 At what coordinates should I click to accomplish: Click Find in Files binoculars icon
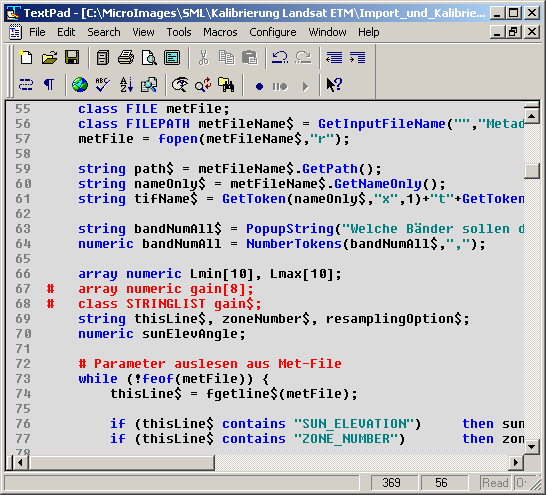pos(226,85)
